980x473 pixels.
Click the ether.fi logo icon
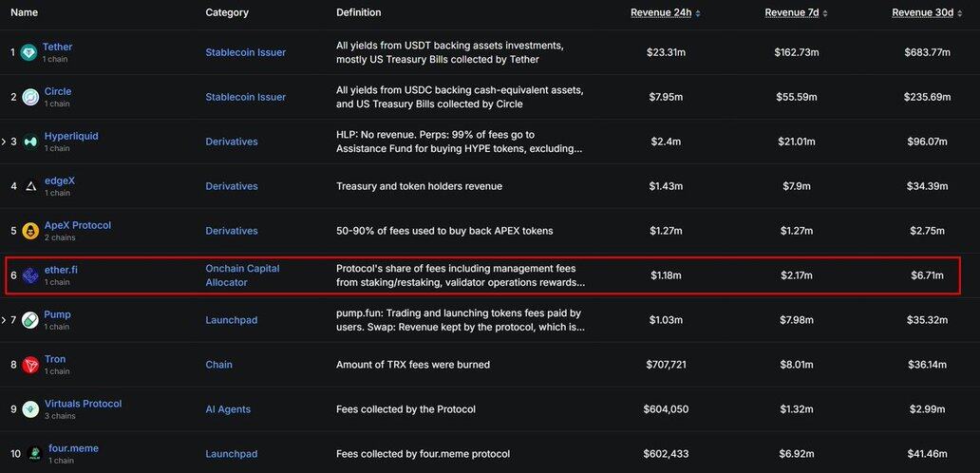30,275
